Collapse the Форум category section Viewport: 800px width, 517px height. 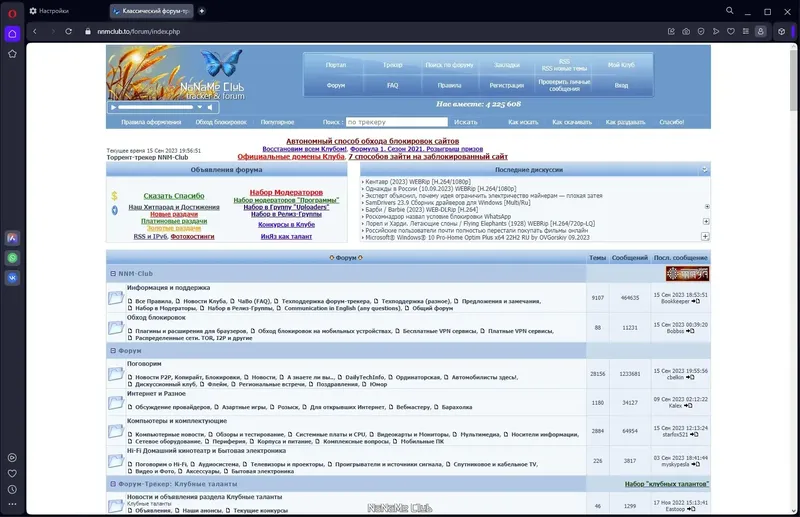click(113, 351)
